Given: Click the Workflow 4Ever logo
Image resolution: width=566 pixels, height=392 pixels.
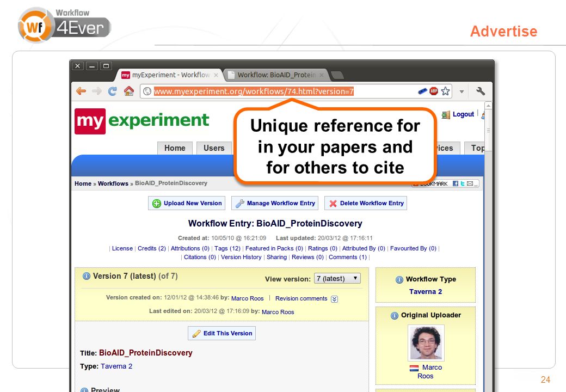Looking at the screenshot, I should [x=64, y=24].
